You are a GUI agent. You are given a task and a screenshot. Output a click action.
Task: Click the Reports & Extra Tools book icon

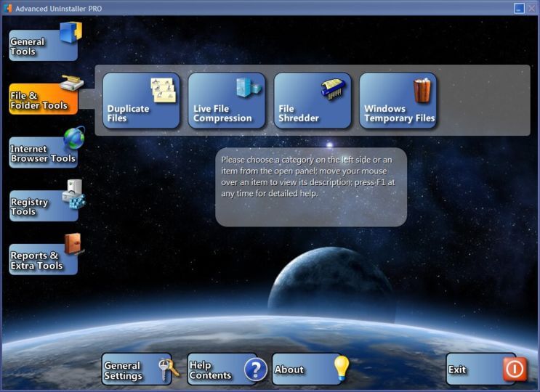pyautogui.click(x=73, y=244)
